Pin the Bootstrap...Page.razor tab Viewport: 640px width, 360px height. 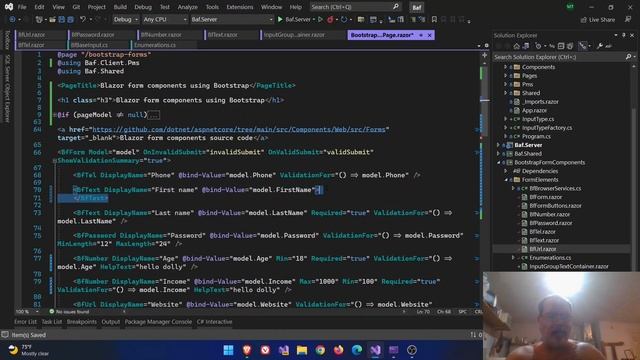click(421, 35)
